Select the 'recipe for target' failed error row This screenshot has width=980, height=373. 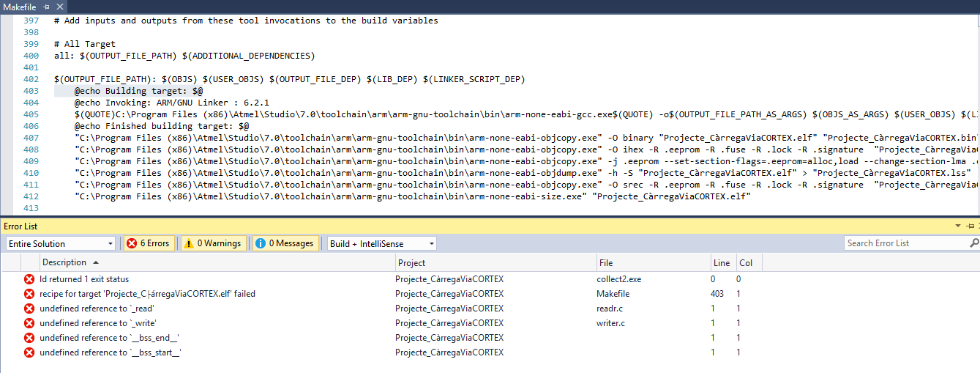[x=147, y=294]
